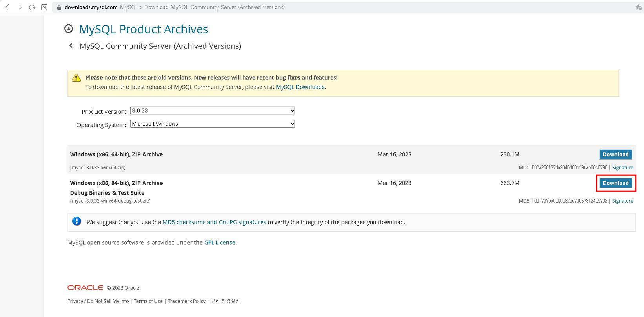Click Mar 16, 2023 date in first row

pos(395,154)
